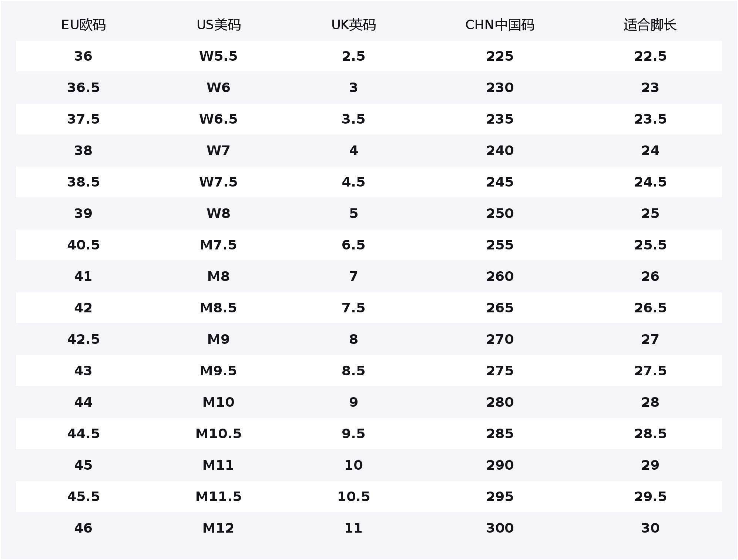Viewport: 738px width, 560px height.
Task: Select foot length 27.5 cell
Action: click(650, 371)
